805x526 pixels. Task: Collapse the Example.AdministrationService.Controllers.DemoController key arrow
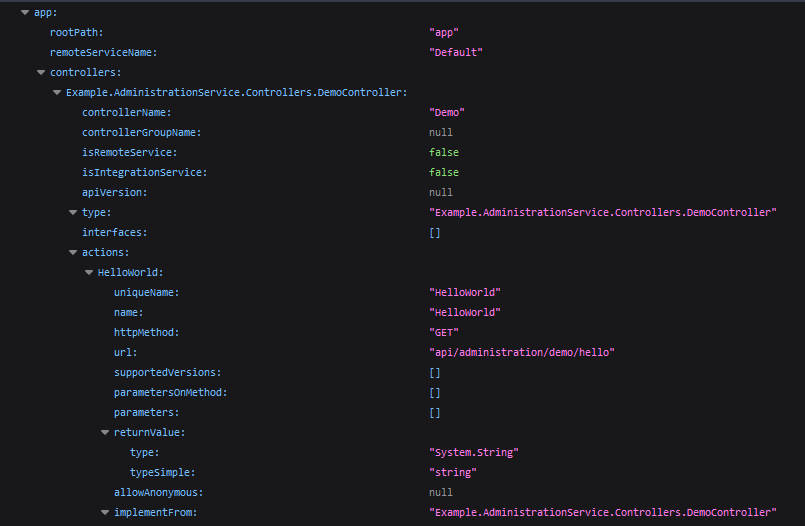tap(57, 93)
